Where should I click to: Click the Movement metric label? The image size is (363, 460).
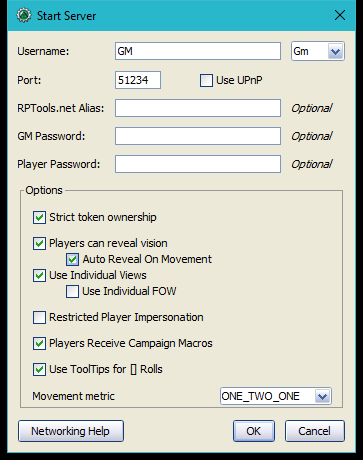73,396
